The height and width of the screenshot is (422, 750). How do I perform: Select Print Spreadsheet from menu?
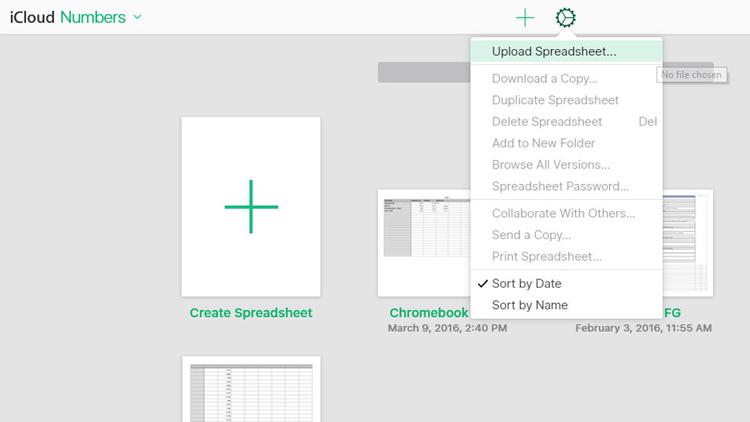[546, 256]
